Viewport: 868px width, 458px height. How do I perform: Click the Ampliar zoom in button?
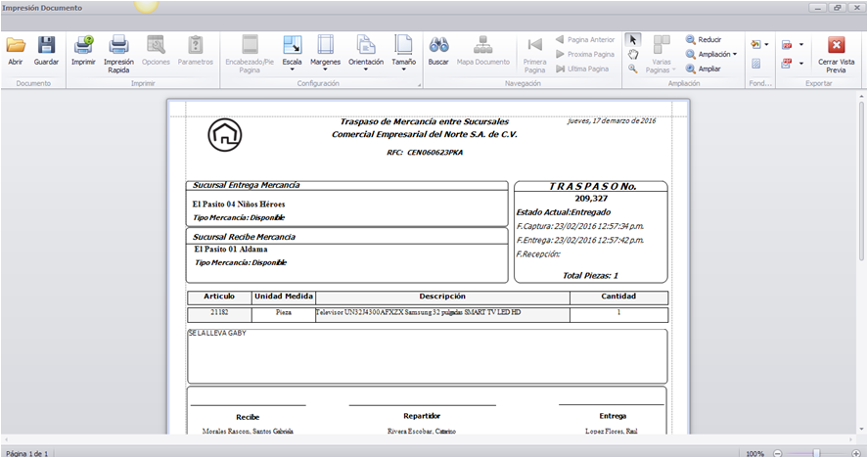click(x=703, y=69)
